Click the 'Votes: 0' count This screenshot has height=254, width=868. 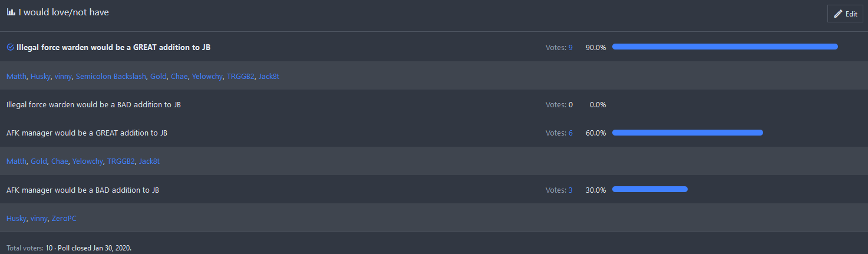click(559, 105)
